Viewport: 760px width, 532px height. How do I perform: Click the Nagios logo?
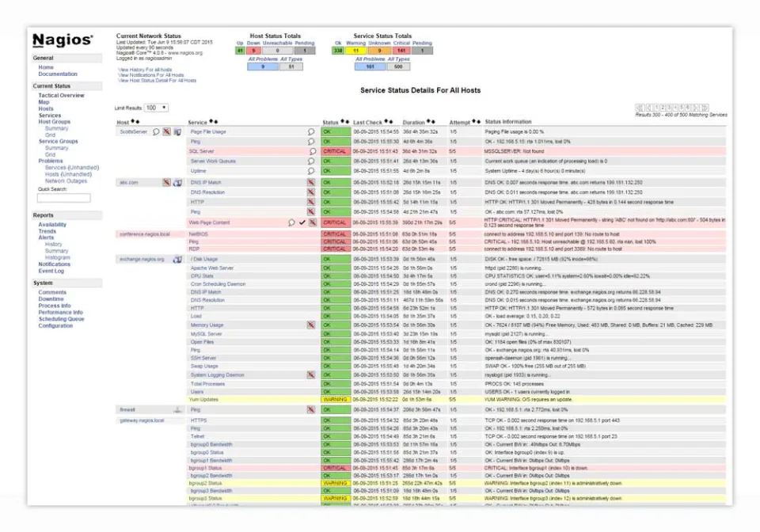pyautogui.click(x=63, y=40)
